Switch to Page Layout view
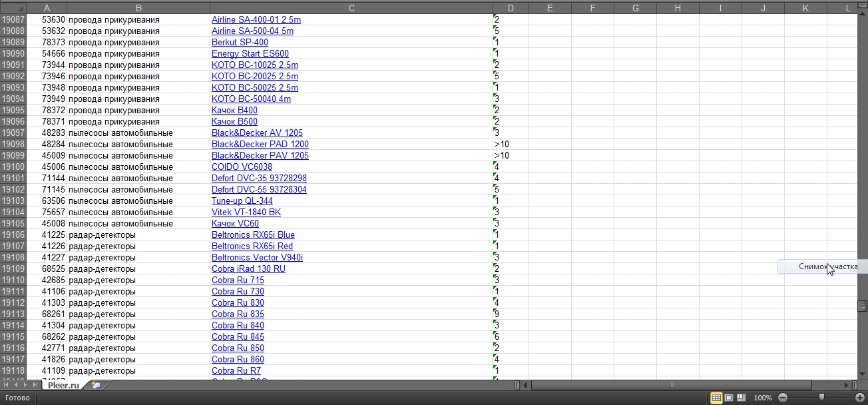Screen dimensions: 868x405 pos(729,398)
